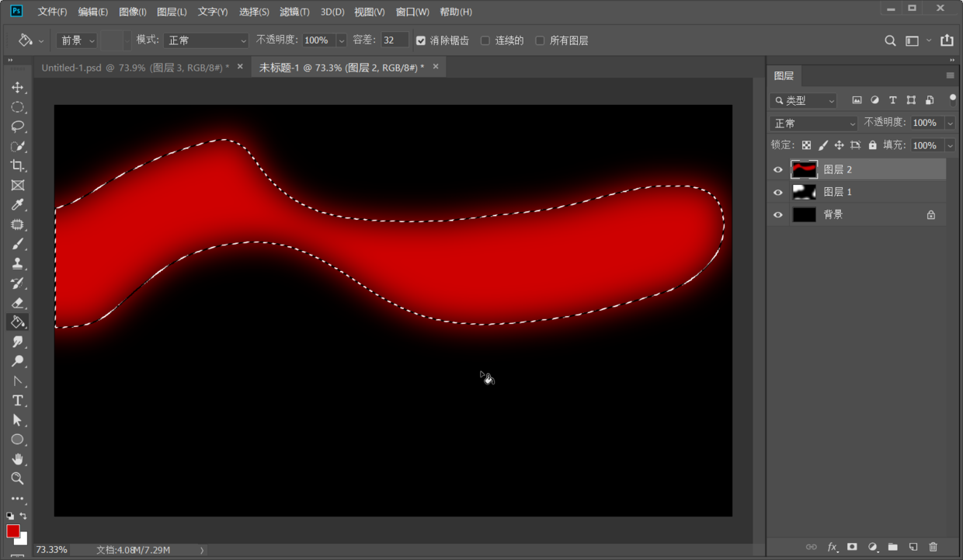This screenshot has height=560, width=963.
Task: Select the Crop tool
Action: [18, 165]
